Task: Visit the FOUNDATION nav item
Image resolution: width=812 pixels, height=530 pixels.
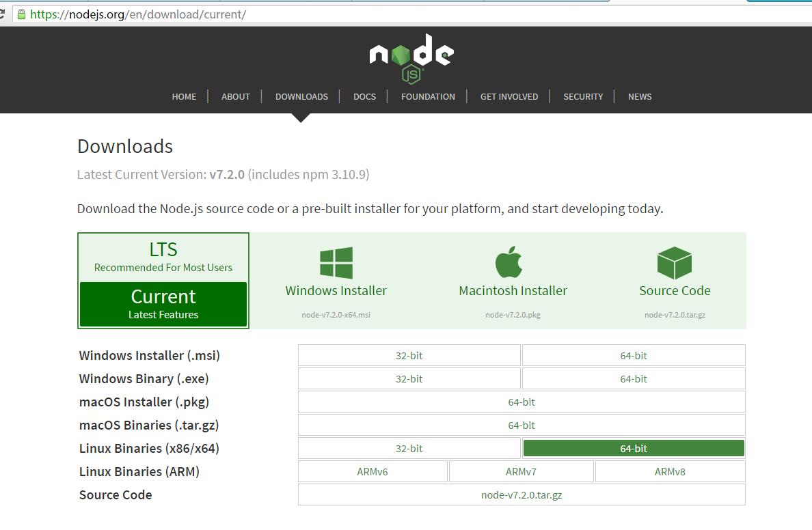Action: pyautogui.click(x=429, y=97)
